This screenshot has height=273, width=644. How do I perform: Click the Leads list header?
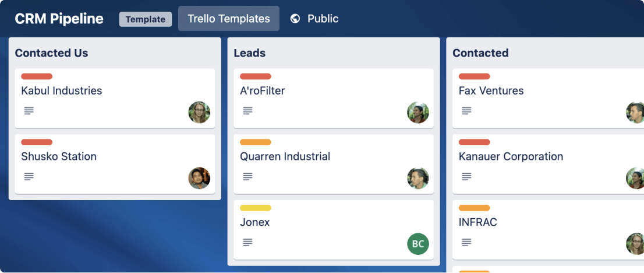pyautogui.click(x=250, y=53)
